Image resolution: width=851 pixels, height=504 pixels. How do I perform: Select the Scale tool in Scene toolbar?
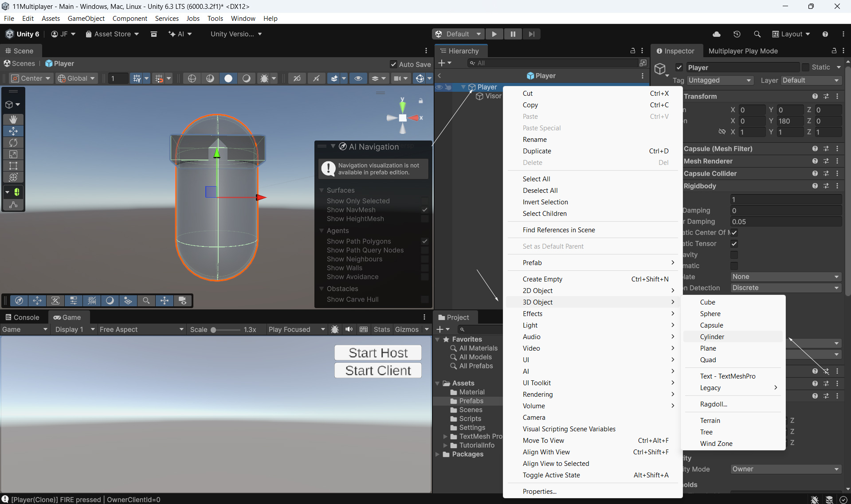[x=13, y=154]
